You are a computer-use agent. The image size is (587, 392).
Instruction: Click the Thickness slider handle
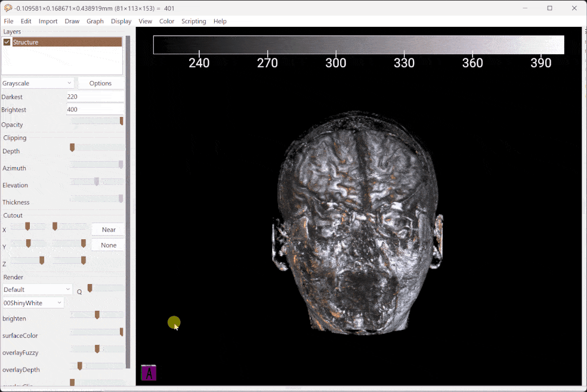pyautogui.click(x=121, y=199)
